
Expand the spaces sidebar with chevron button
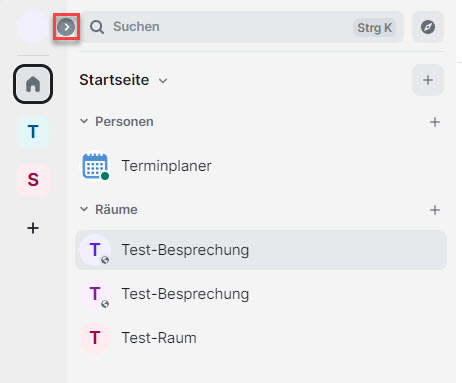pyautogui.click(x=66, y=27)
